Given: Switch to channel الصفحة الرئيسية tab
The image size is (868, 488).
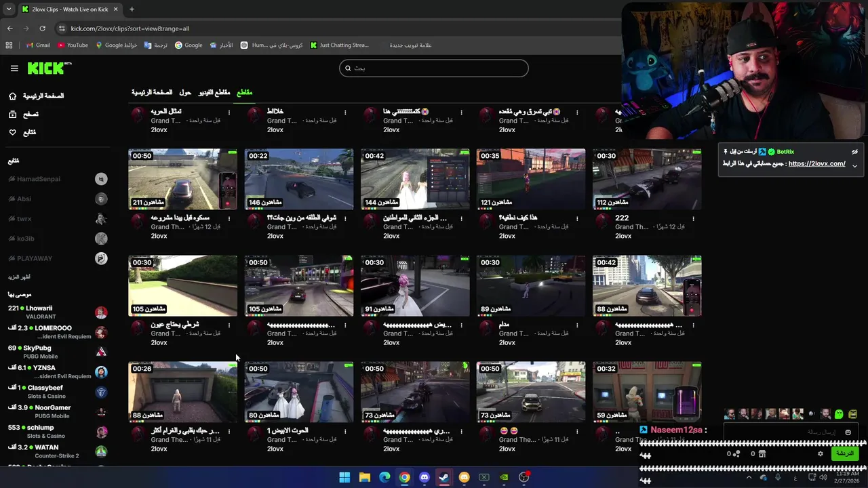Looking at the screenshot, I should click(152, 92).
